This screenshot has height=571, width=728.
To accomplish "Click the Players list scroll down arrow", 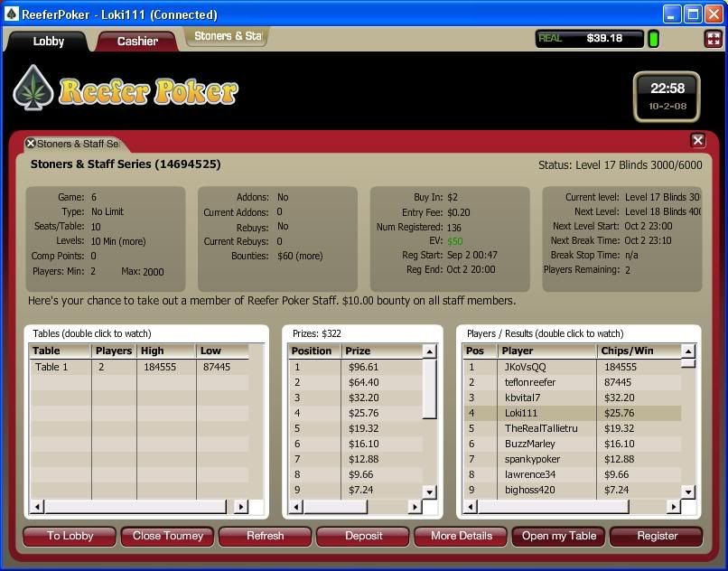I will [x=688, y=491].
